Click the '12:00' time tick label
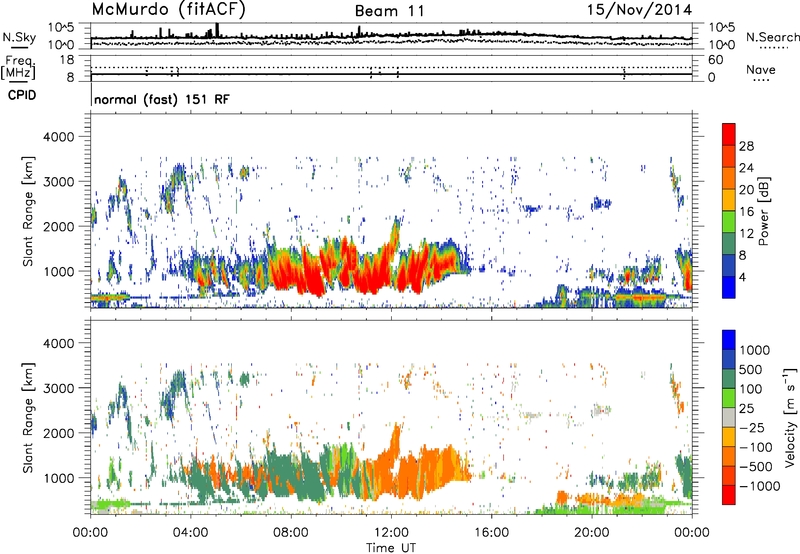This screenshot has width=800, height=554. point(391,533)
